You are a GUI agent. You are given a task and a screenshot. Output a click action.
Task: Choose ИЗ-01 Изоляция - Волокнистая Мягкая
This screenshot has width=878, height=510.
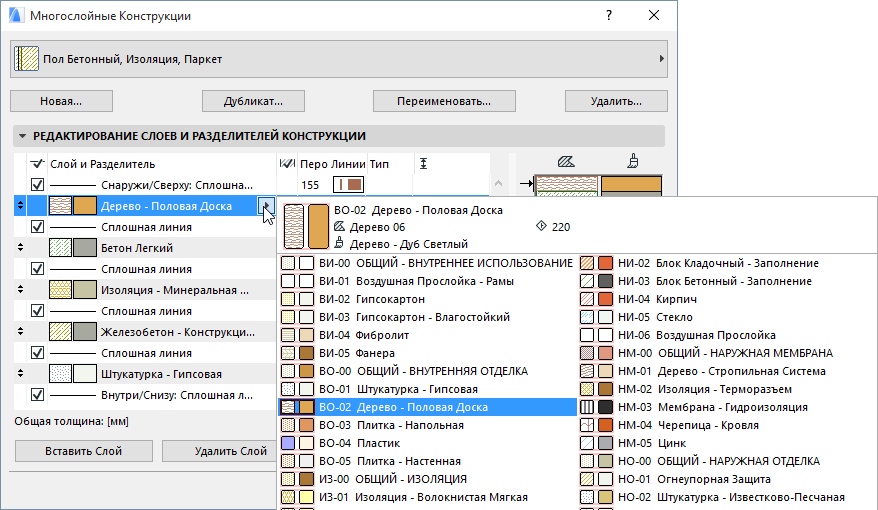click(428, 497)
